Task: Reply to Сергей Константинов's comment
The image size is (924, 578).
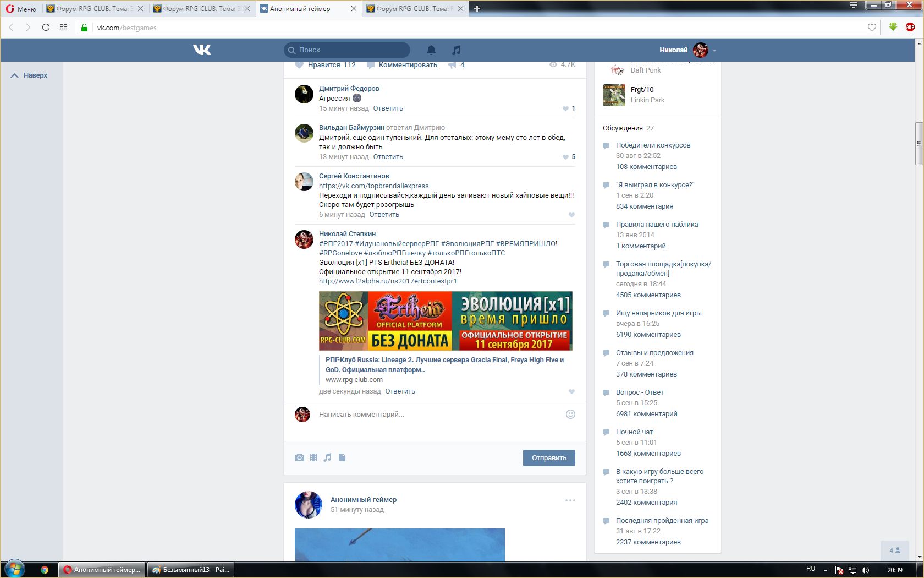Action: pyautogui.click(x=384, y=215)
